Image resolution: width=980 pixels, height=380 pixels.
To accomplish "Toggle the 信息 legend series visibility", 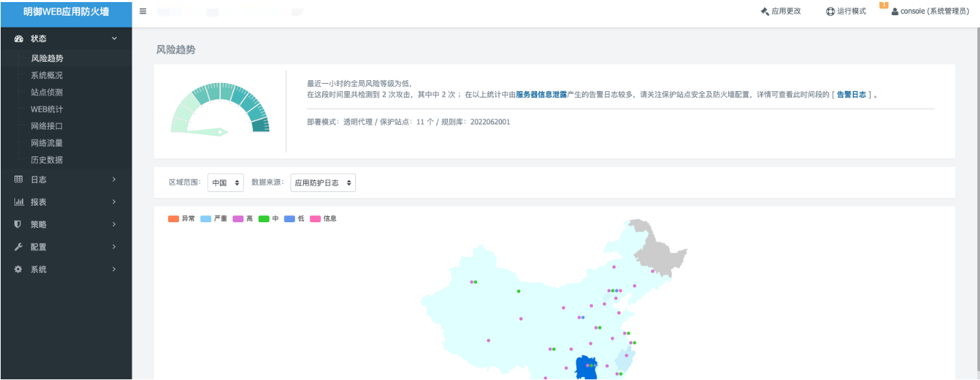I will coord(323,219).
